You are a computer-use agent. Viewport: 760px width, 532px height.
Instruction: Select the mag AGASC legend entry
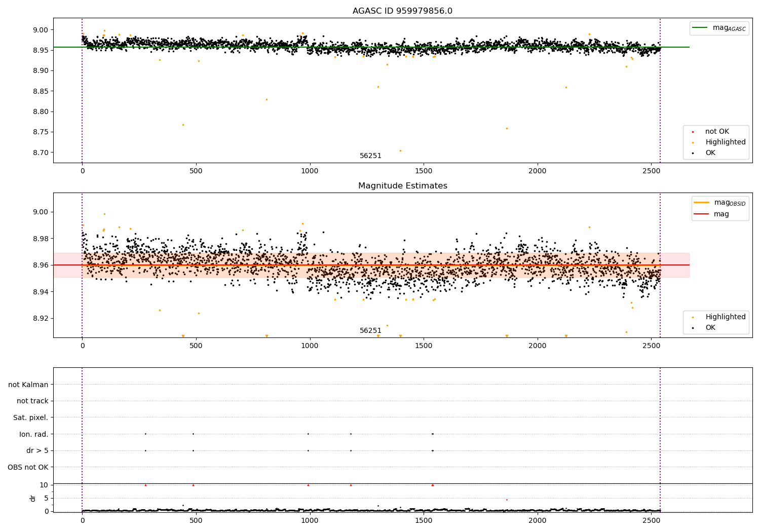719,28
